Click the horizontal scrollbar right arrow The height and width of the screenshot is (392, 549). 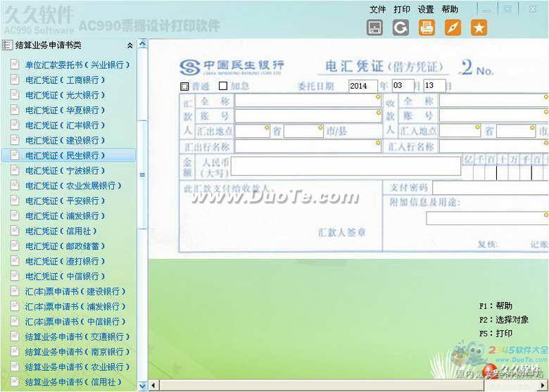tap(544, 386)
